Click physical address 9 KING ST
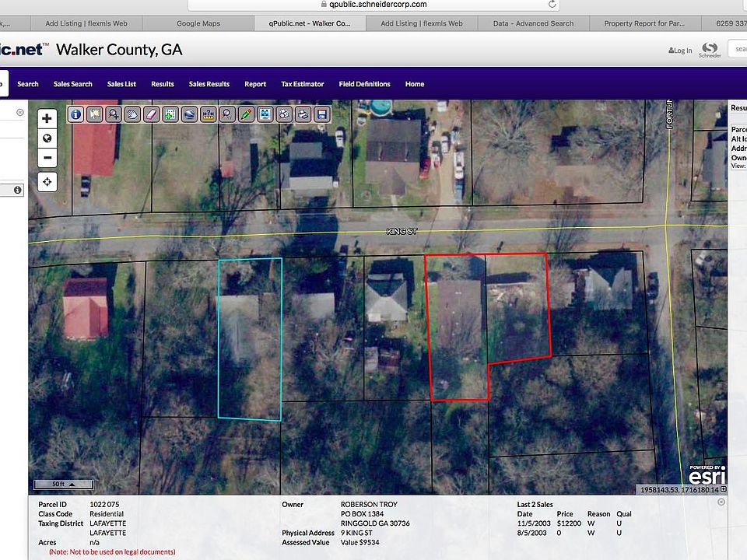This screenshot has height=560, width=747. (x=356, y=533)
